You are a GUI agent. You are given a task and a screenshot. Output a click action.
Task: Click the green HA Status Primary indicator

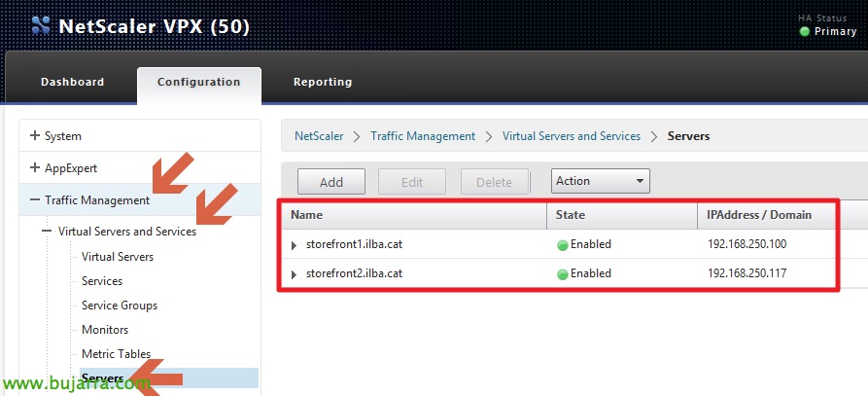(805, 31)
